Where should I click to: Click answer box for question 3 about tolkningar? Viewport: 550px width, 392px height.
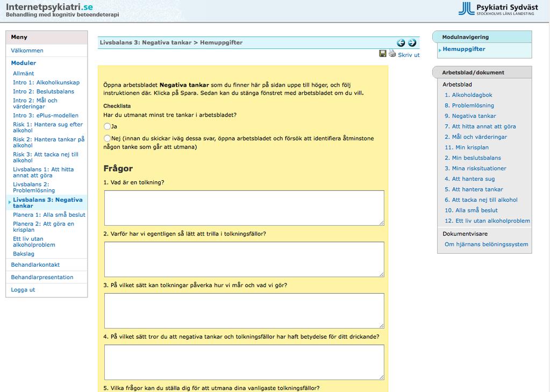tap(244, 311)
